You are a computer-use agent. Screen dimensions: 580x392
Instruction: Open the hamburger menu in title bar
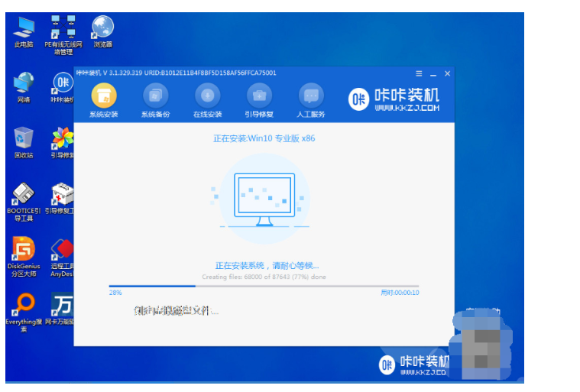(419, 73)
